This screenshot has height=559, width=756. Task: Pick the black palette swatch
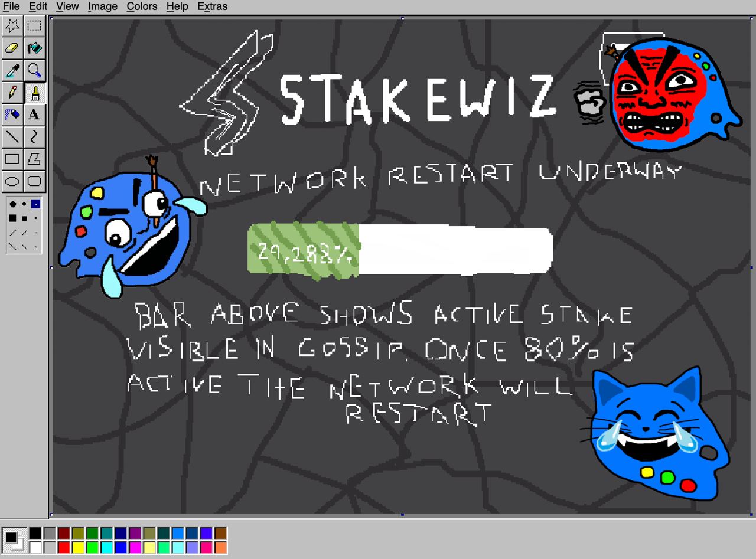tap(35, 534)
